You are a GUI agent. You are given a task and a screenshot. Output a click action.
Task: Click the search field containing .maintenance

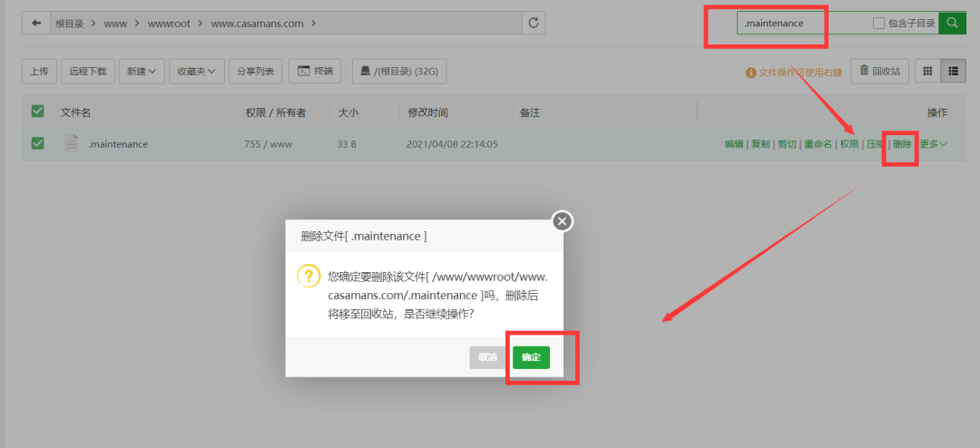803,23
